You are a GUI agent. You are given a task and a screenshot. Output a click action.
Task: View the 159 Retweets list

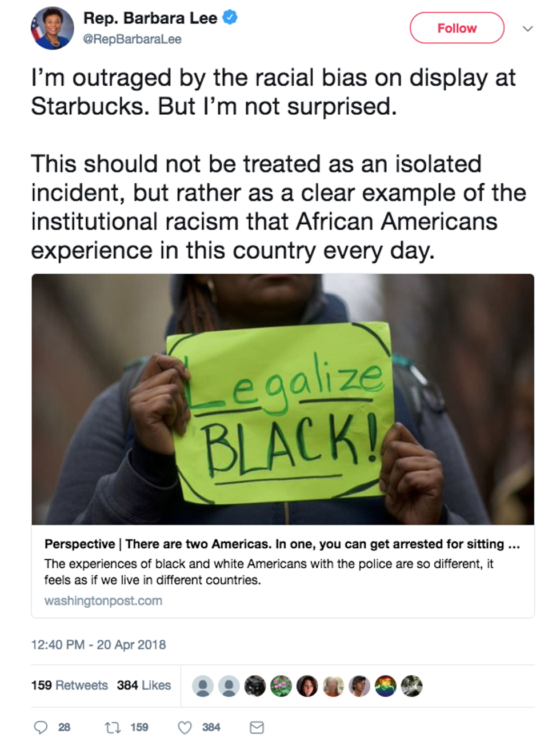point(69,685)
